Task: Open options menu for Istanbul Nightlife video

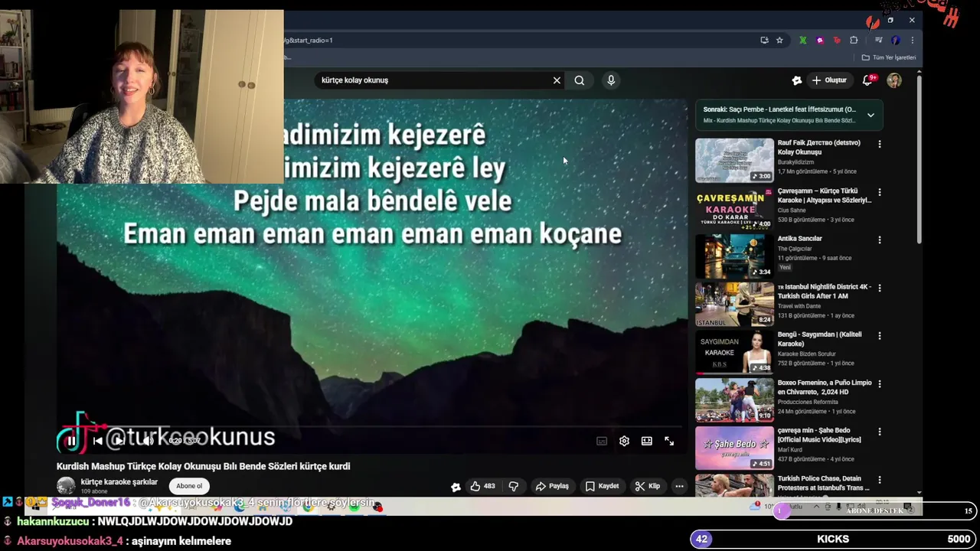Action: tap(879, 288)
